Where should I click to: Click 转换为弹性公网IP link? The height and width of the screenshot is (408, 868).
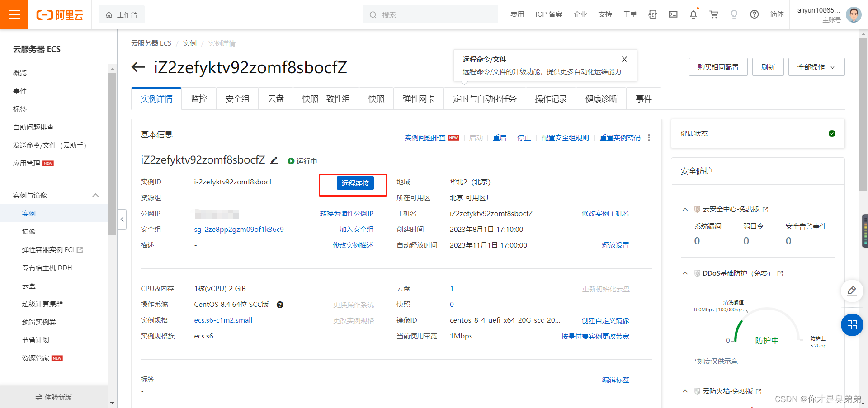[x=347, y=214]
